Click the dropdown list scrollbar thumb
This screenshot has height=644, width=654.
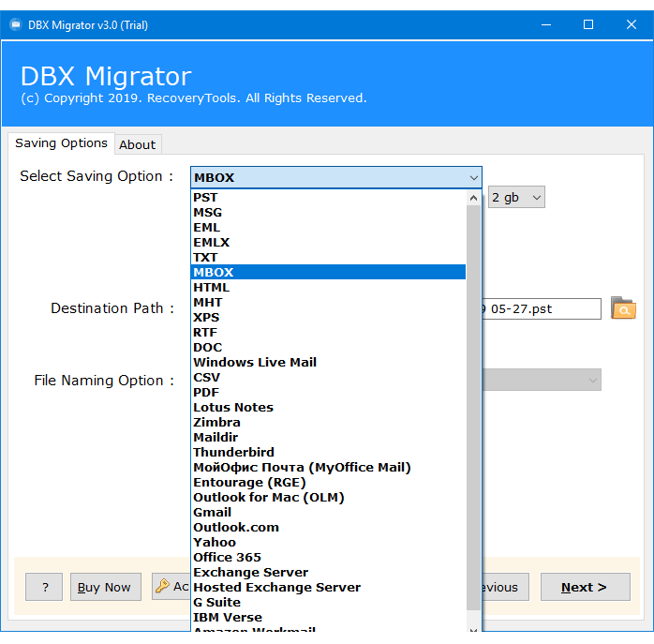(x=473, y=408)
